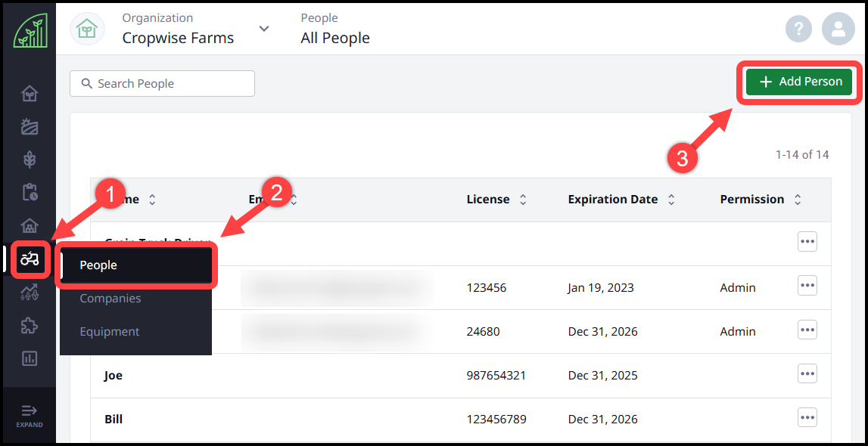Select the wheat crop icon in sidebar

tap(30, 160)
